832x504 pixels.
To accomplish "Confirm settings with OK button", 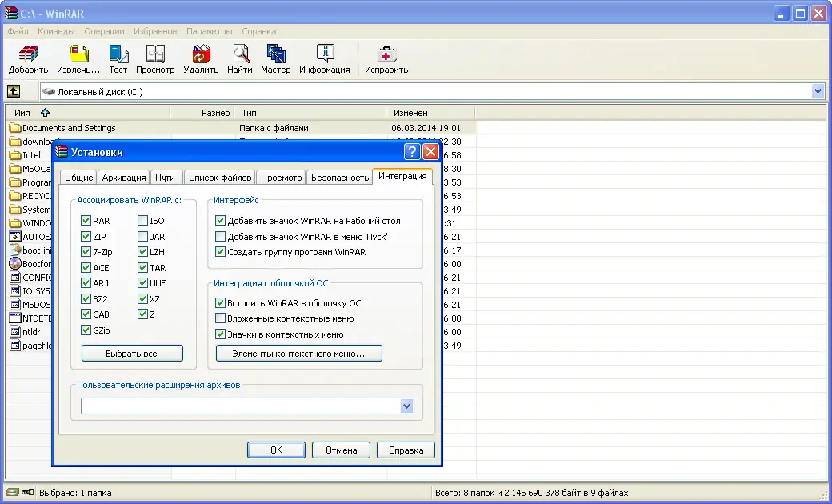I will point(277,450).
